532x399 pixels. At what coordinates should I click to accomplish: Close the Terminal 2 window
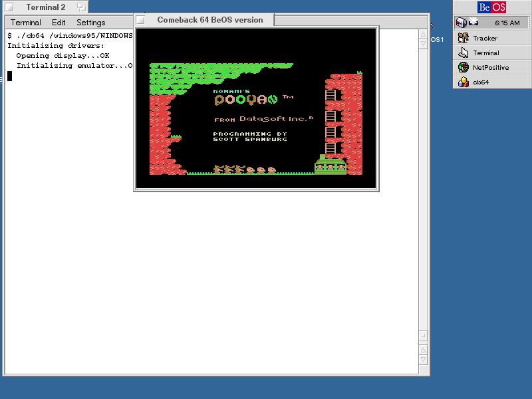click(9, 7)
